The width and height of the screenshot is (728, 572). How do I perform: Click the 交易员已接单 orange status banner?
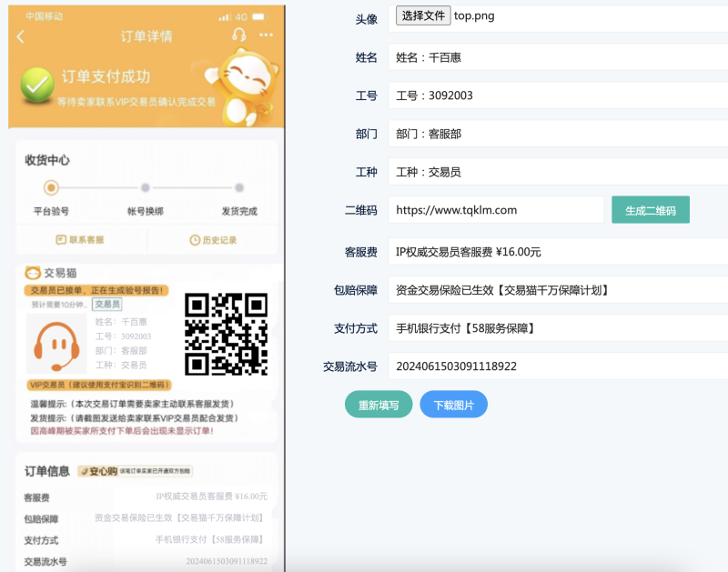tap(96, 290)
